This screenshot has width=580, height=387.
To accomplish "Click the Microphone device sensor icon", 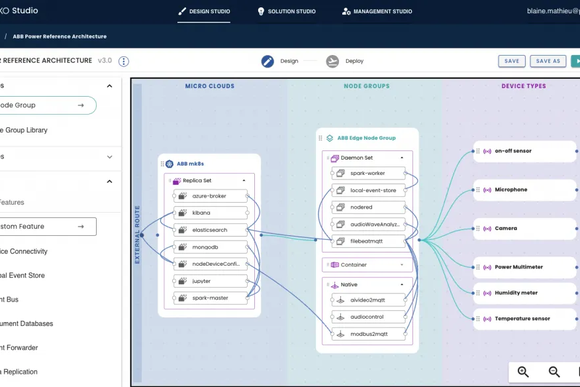I will [x=488, y=190].
